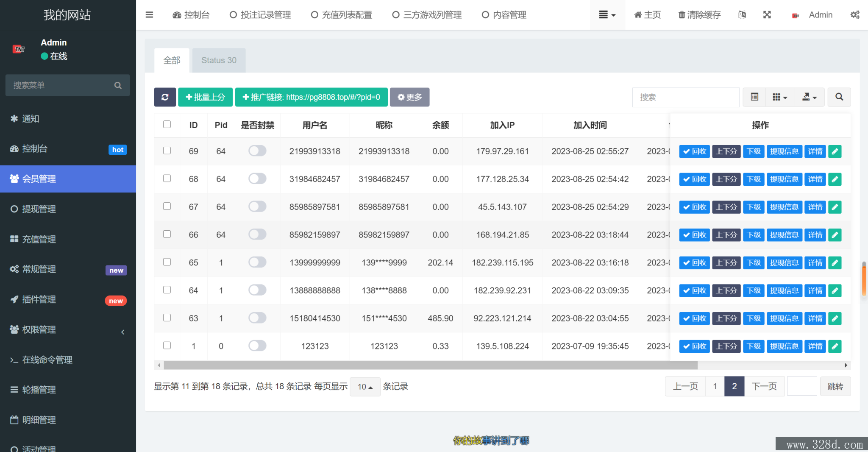
Task: Open settings gears icon in top right
Action: (x=855, y=15)
